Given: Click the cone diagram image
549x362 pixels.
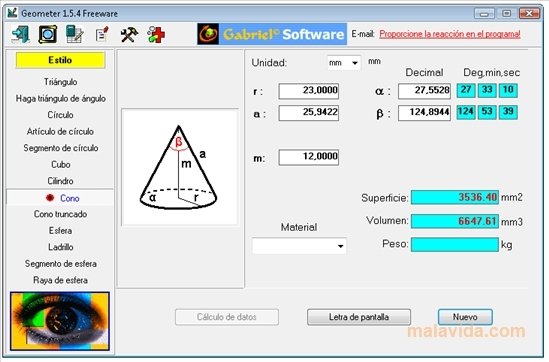Looking at the screenshot, I should point(180,167).
